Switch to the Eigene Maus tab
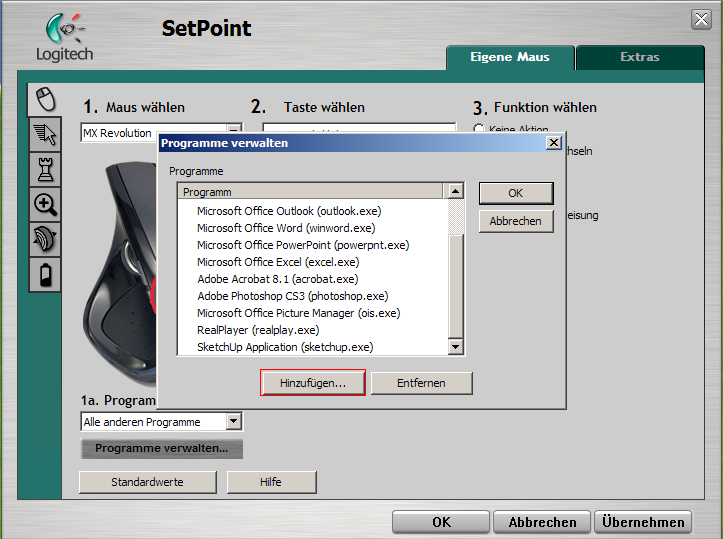Screen dimensions: 723x539 coord(510,57)
